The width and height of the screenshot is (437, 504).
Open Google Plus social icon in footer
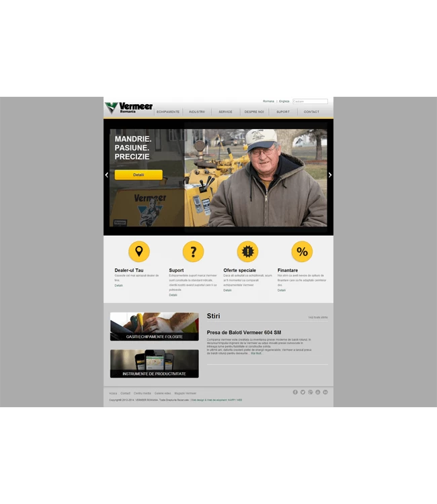click(311, 392)
